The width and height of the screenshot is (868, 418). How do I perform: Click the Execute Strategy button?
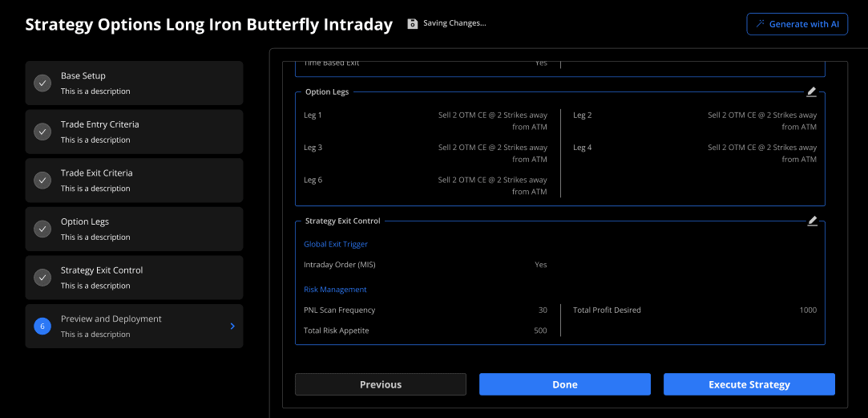(749, 384)
